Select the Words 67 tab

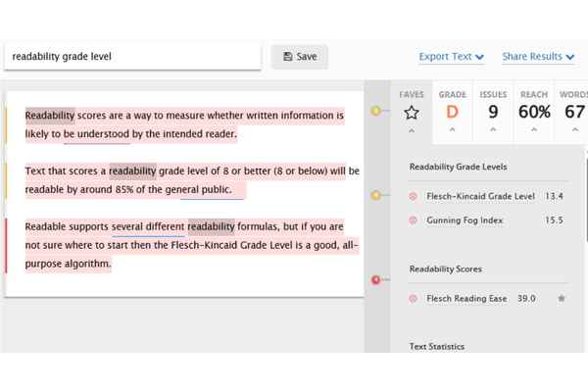tap(571, 112)
